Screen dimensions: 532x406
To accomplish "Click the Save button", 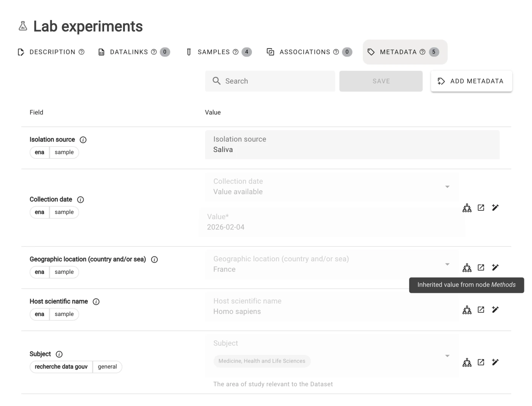I will click(381, 81).
